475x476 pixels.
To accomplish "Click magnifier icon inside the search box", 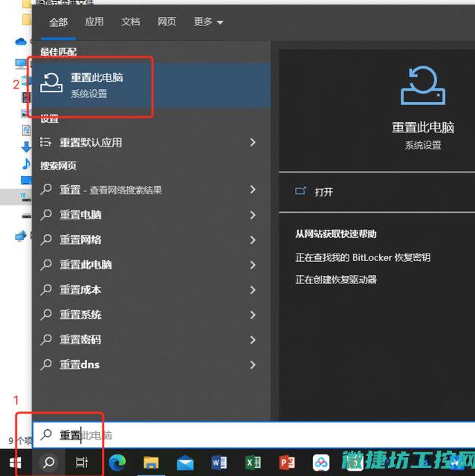I will [46, 434].
